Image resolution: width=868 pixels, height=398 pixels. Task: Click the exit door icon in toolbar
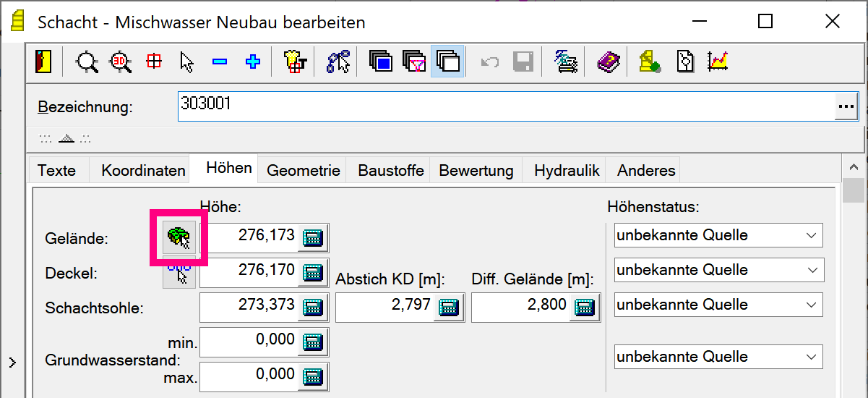point(43,62)
